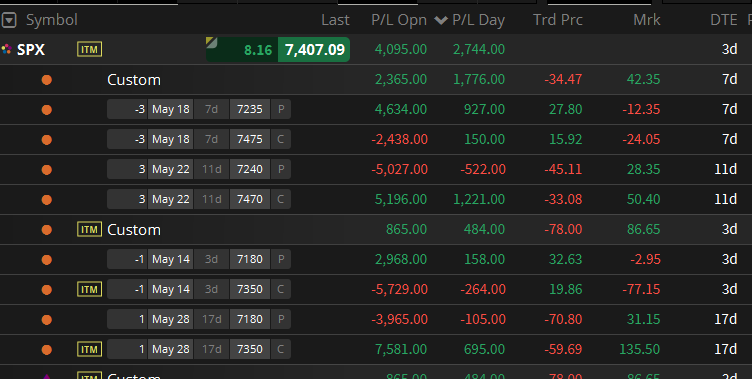Screen dimensions: 752x379
Task: Click the SPX last price 7,407.09
Action: click(315, 49)
